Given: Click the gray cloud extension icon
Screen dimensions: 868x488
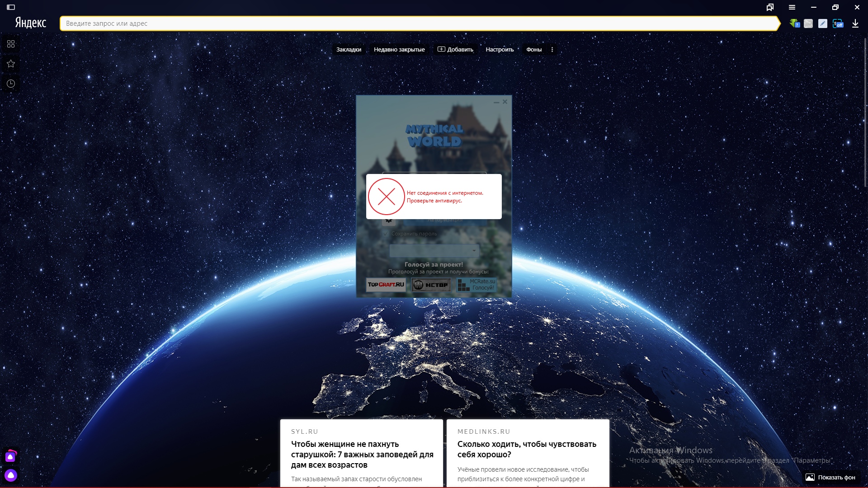Looking at the screenshot, I should [808, 23].
